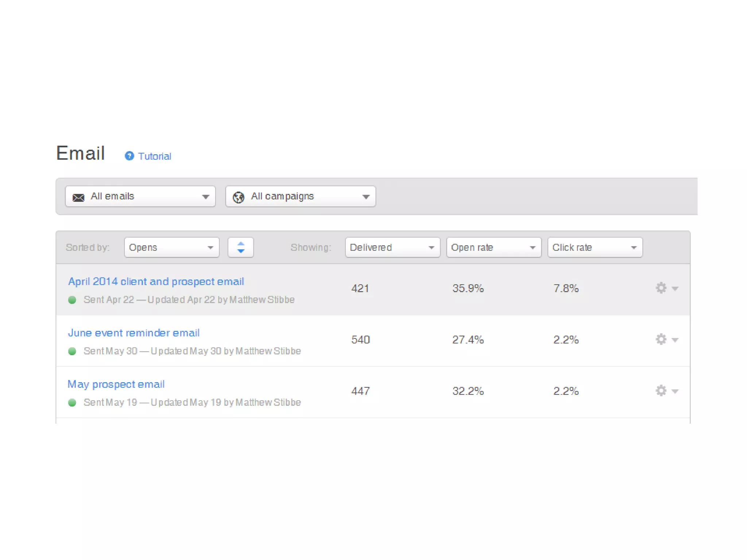Click the globe icon in All campaigns

click(239, 197)
